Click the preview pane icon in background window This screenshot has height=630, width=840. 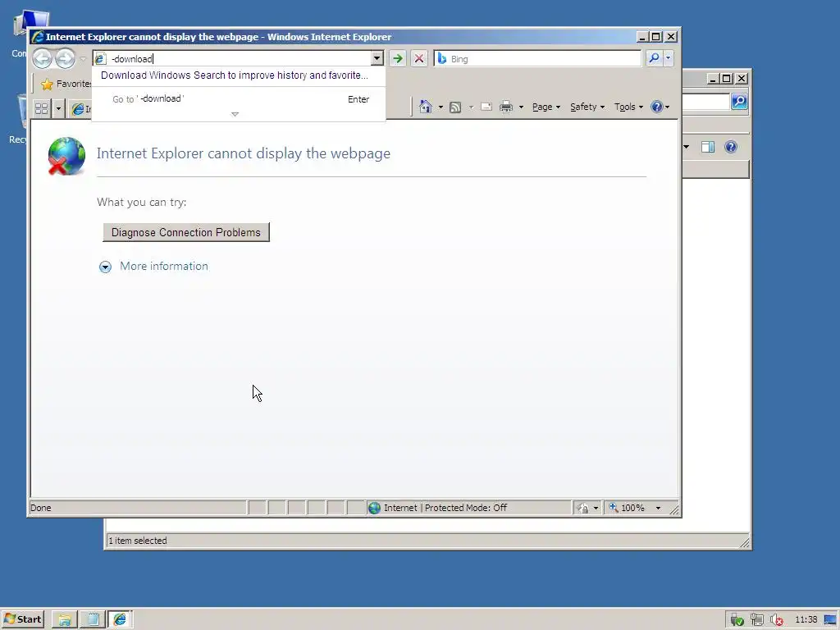pyautogui.click(x=708, y=147)
